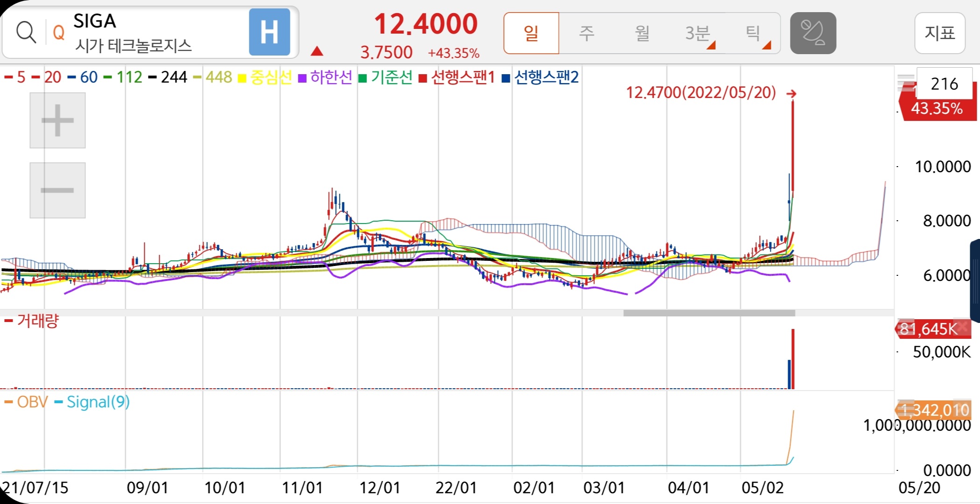The width and height of the screenshot is (980, 504).
Task: Click the chart horizontal scrollbar thumb
Action: point(709,313)
